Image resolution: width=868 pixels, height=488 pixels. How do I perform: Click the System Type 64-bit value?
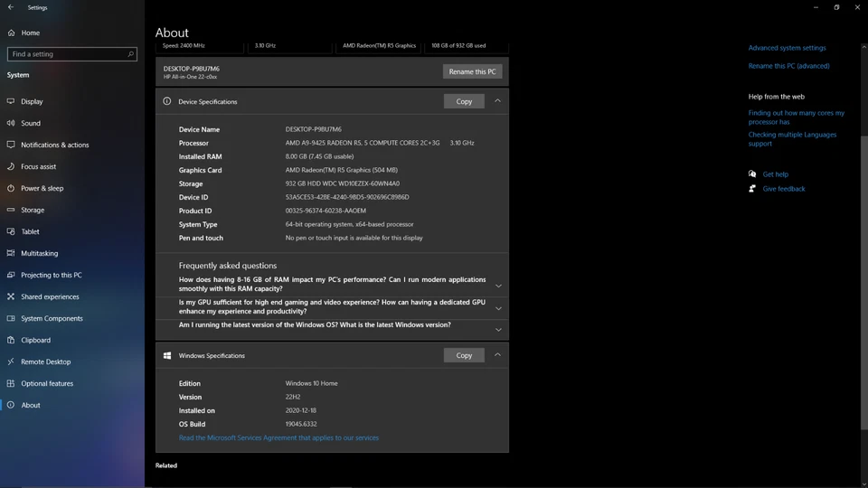349,224
